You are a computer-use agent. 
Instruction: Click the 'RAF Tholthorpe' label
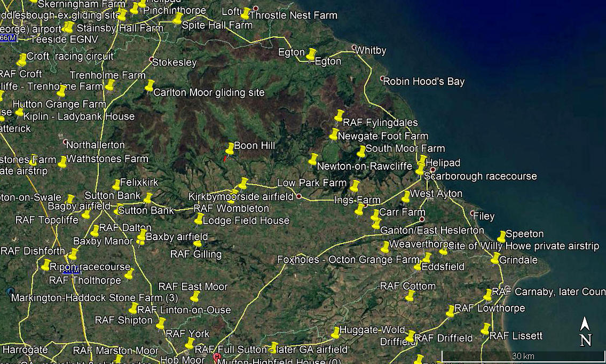(85, 280)
